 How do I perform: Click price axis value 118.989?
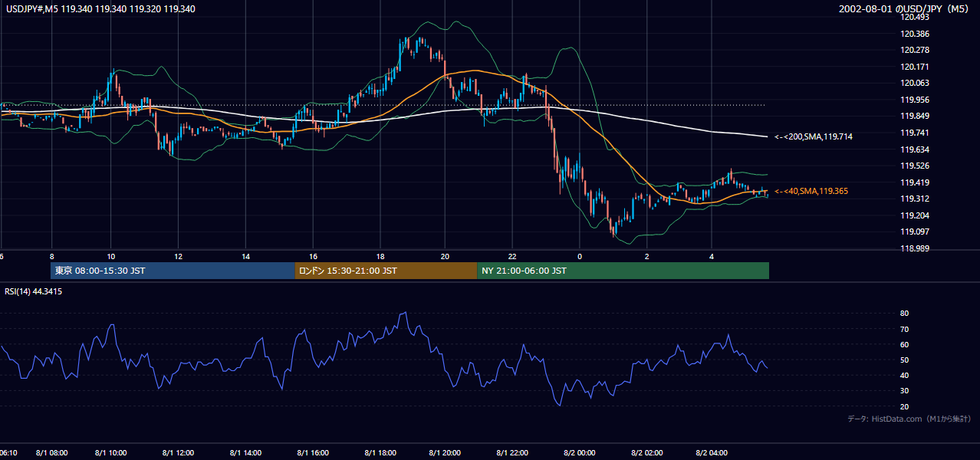(x=916, y=248)
